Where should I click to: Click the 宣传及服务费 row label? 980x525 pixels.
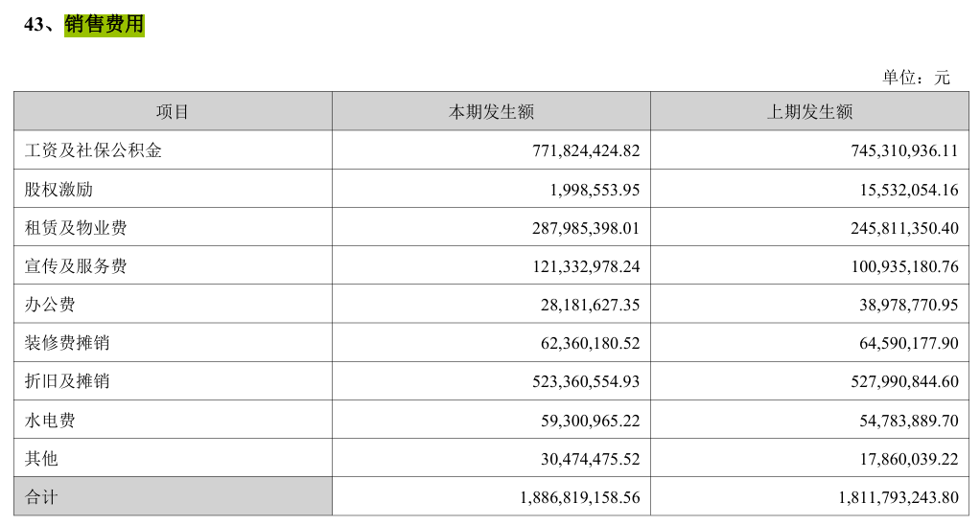(x=76, y=266)
